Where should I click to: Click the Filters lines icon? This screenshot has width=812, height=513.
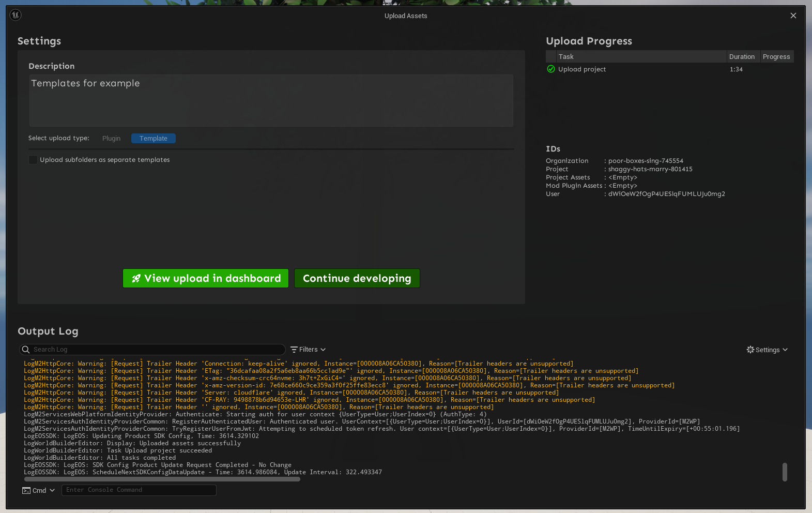tap(294, 350)
